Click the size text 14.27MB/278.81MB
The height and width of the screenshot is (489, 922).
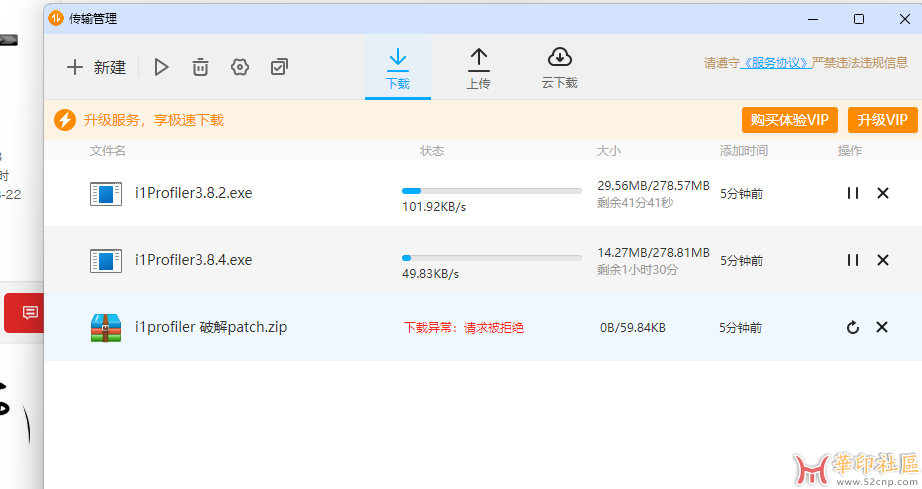pos(653,253)
